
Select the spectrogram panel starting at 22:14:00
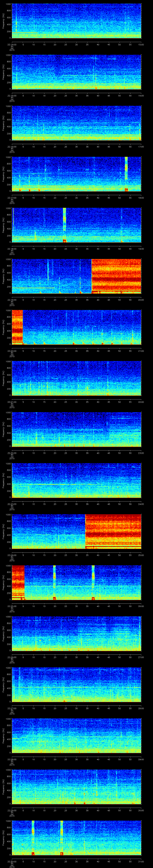[x=77, y=21]
